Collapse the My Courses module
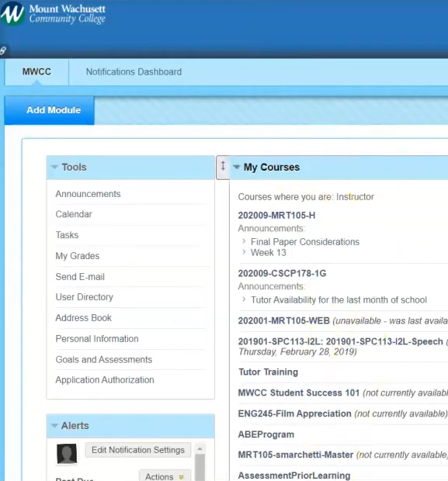This screenshot has width=448, height=481. tap(236, 167)
